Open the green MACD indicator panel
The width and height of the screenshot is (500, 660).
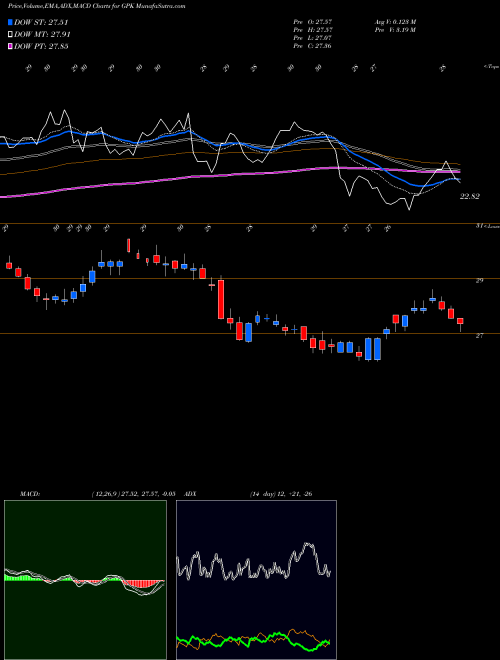click(x=85, y=580)
